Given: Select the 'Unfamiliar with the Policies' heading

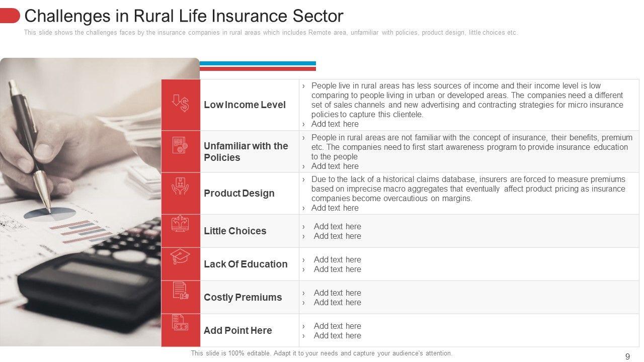Looking at the screenshot, I should tap(246, 151).
